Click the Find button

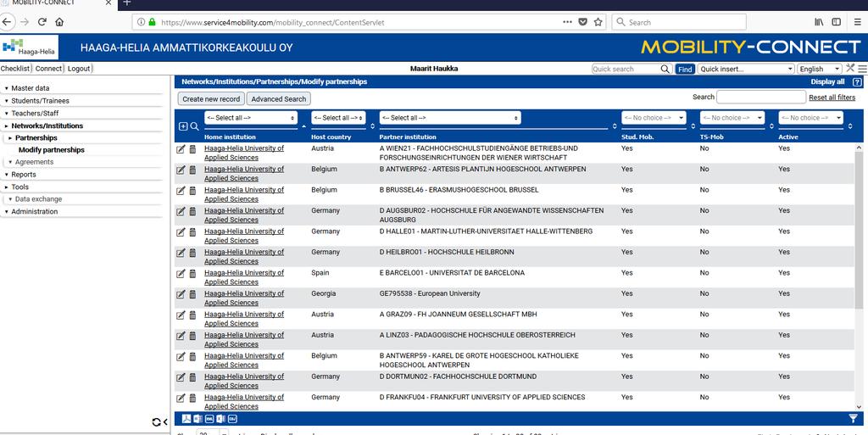click(685, 70)
